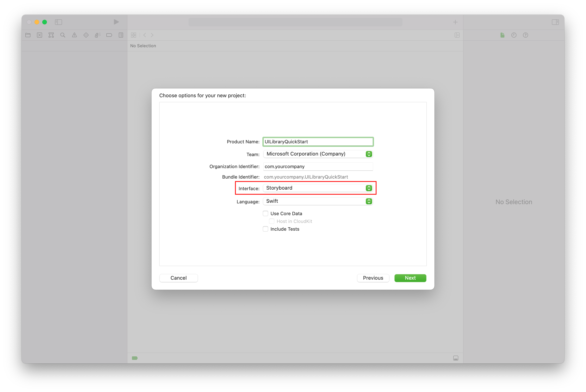Click the Cancel button to dismiss
Viewport: 586px width, 392px height.
click(x=178, y=278)
